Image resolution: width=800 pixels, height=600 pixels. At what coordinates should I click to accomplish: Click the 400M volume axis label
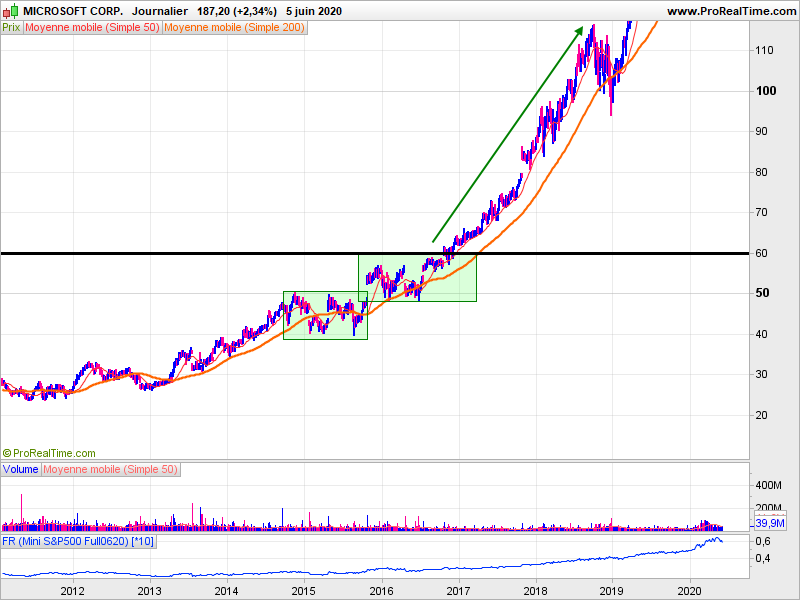coord(768,485)
